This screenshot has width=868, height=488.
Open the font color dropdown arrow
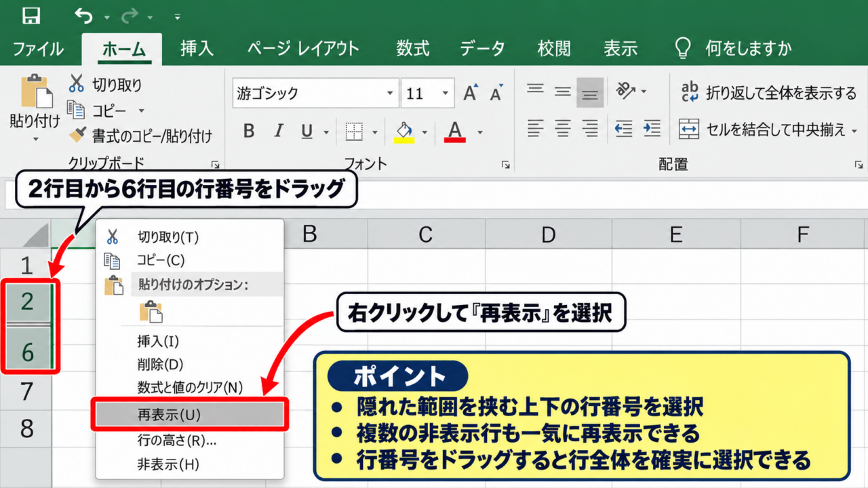[480, 132]
